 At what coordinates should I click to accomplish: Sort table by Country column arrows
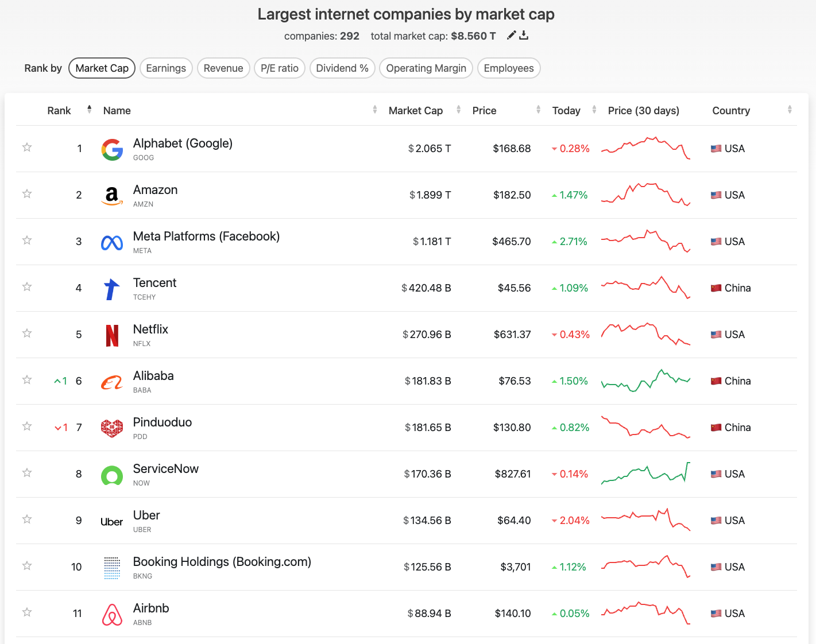[790, 110]
